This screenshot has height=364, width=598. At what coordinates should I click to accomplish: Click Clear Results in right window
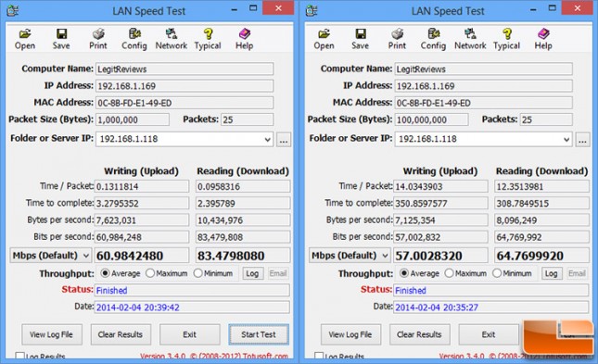pos(419,334)
